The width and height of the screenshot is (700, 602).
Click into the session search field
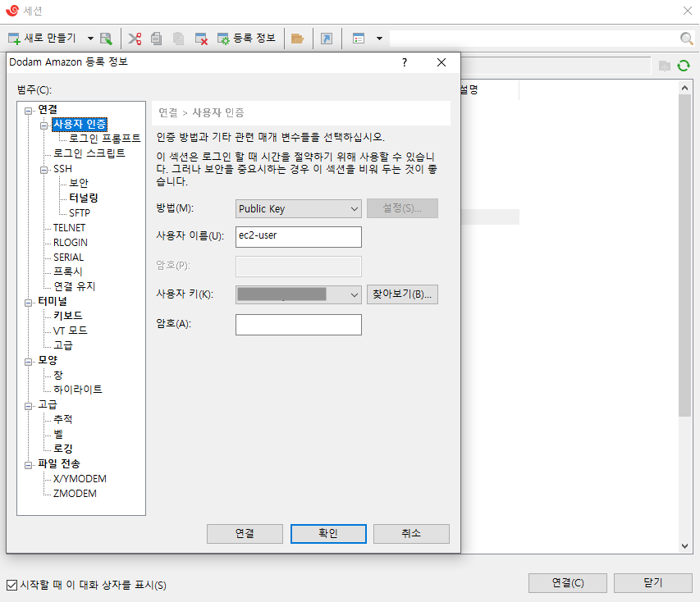(x=534, y=39)
